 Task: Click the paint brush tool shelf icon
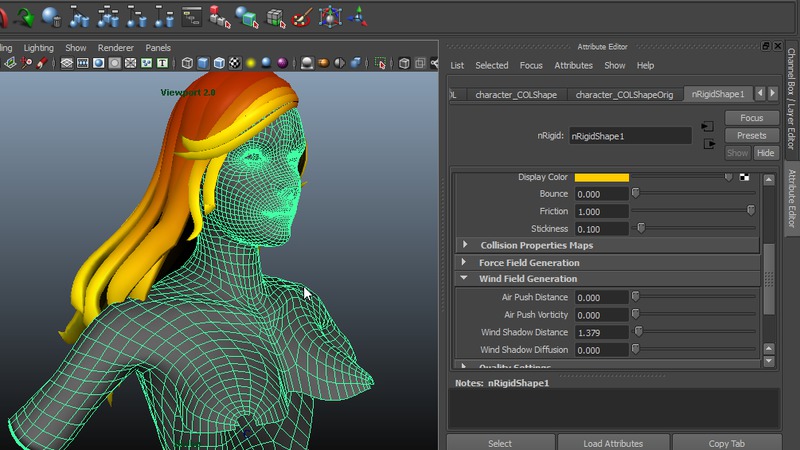point(301,17)
